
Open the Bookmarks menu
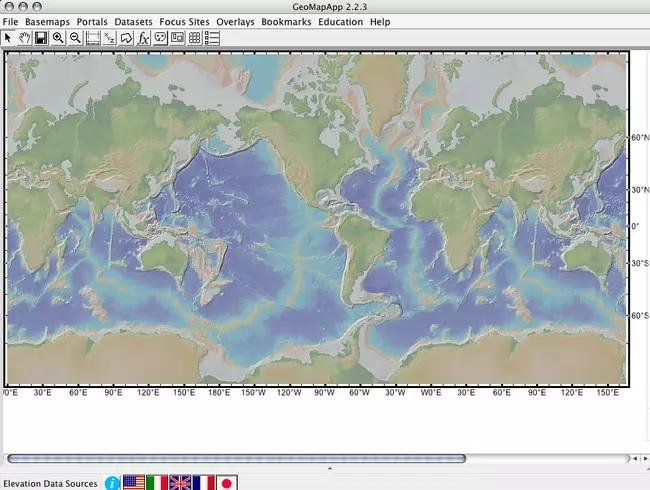point(286,22)
